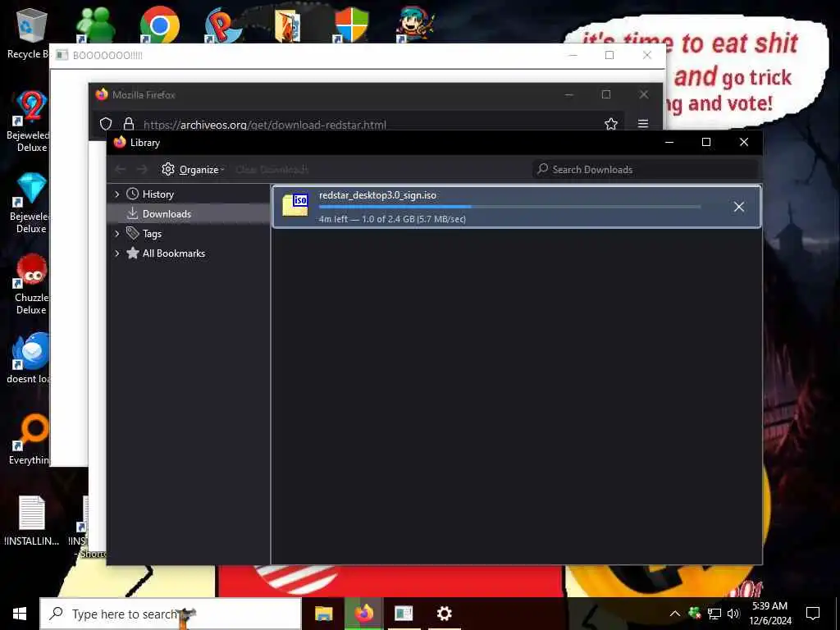
Task: Open Settings gear on the taskbar
Action: pyautogui.click(x=444, y=614)
